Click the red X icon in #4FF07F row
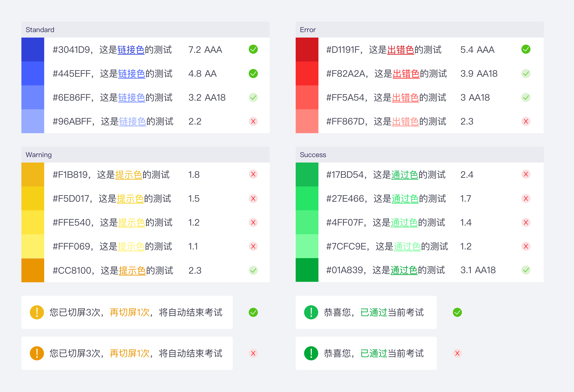 (526, 222)
